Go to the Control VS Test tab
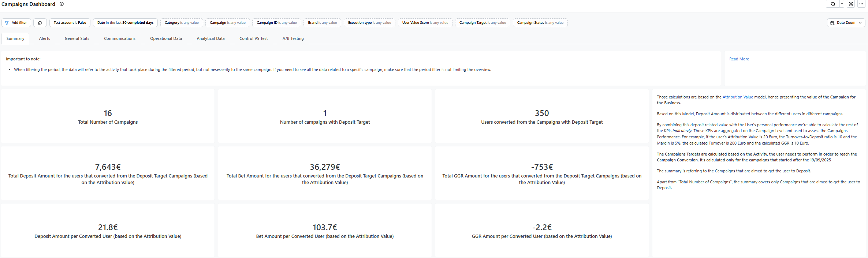The height and width of the screenshot is (258, 868). (x=253, y=38)
